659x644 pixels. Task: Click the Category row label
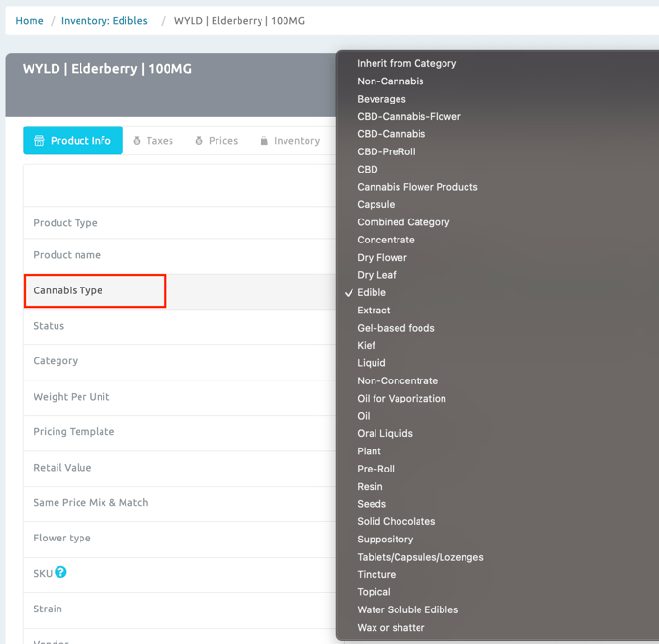coord(56,361)
